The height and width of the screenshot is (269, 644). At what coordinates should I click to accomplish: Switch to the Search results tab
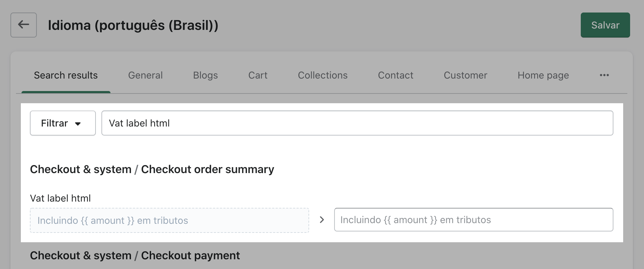click(66, 75)
